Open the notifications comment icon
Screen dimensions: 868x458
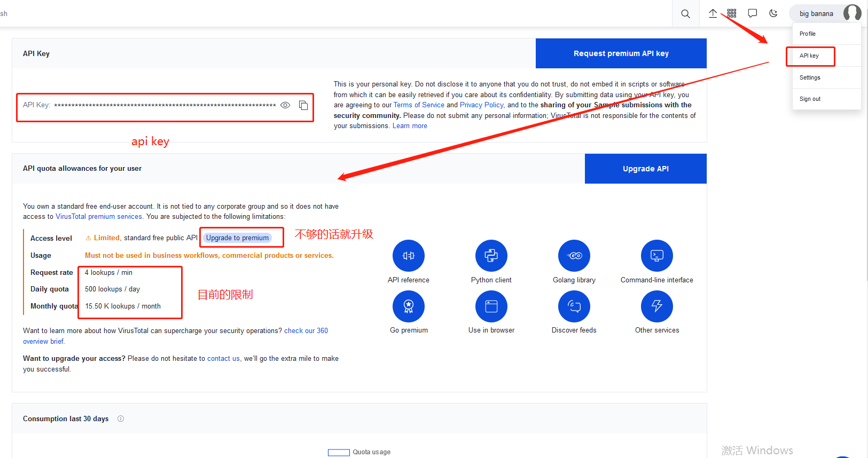coord(752,13)
